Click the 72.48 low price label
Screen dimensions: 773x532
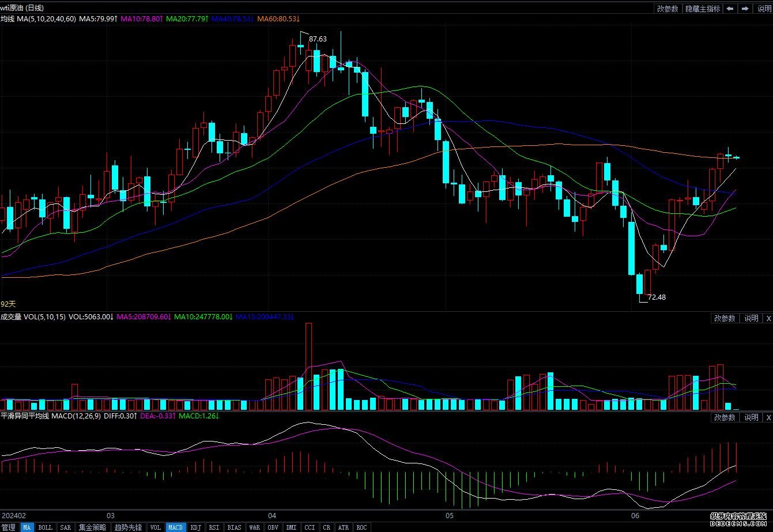(x=657, y=297)
